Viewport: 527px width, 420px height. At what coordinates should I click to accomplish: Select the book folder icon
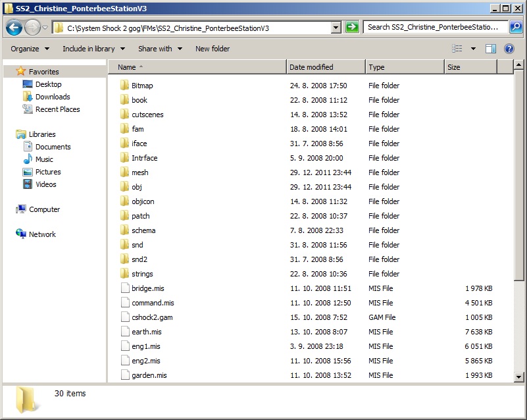(x=125, y=100)
